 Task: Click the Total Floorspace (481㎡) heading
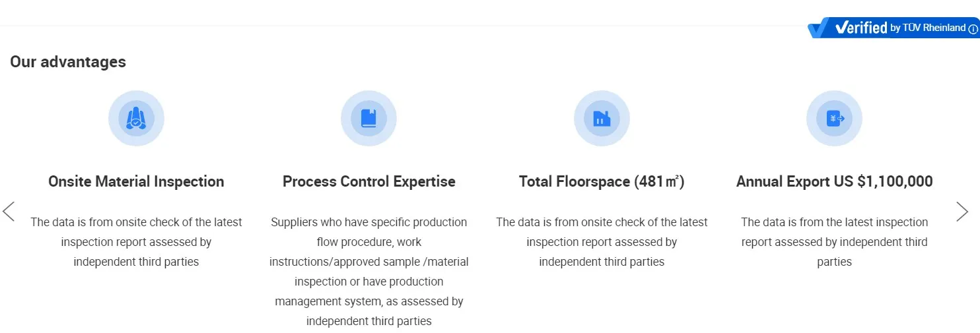pos(602,181)
